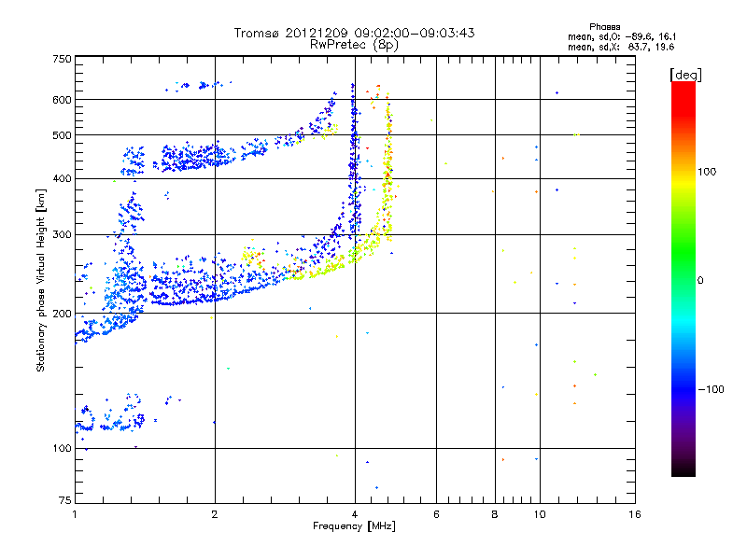Click the colorbar tick label '100'
The height and width of the screenshot is (560, 747).
pos(707,172)
